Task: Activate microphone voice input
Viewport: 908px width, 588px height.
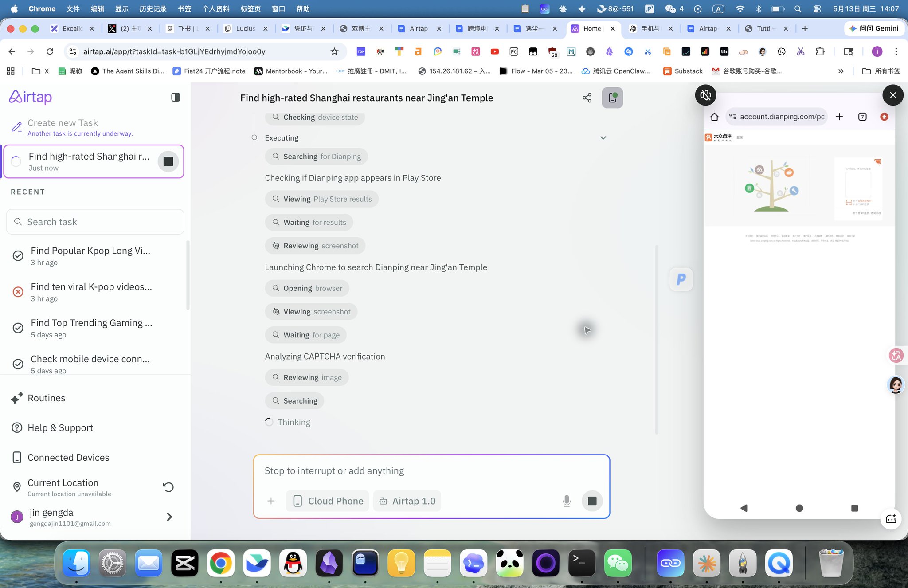Action: click(567, 501)
